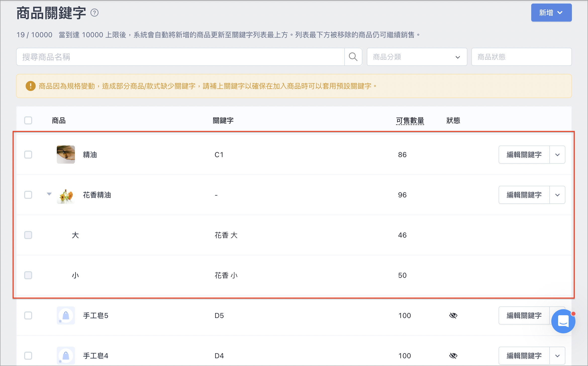This screenshot has width=588, height=366.
Task: Open the chat support bubble icon
Action: click(x=563, y=321)
